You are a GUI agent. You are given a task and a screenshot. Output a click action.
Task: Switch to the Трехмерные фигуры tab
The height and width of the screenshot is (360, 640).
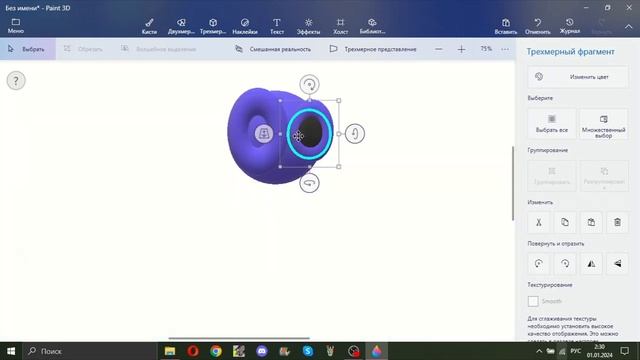(x=213, y=26)
